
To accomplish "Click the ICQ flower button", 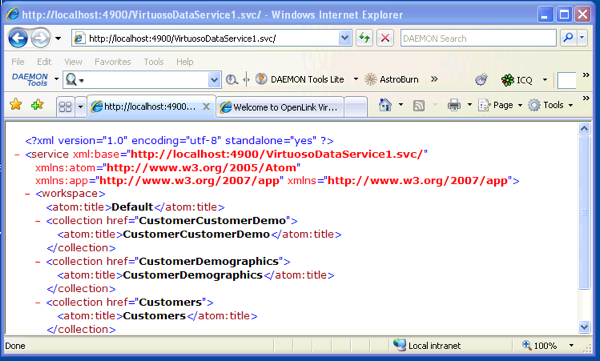I will coord(517,80).
